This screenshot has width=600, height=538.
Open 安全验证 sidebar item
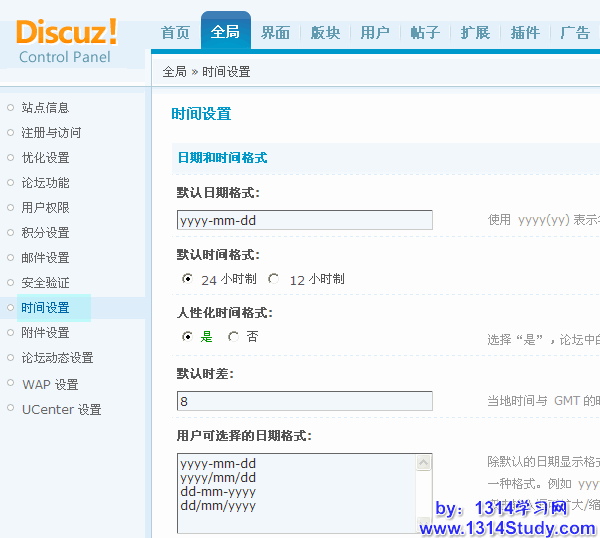(x=45, y=283)
